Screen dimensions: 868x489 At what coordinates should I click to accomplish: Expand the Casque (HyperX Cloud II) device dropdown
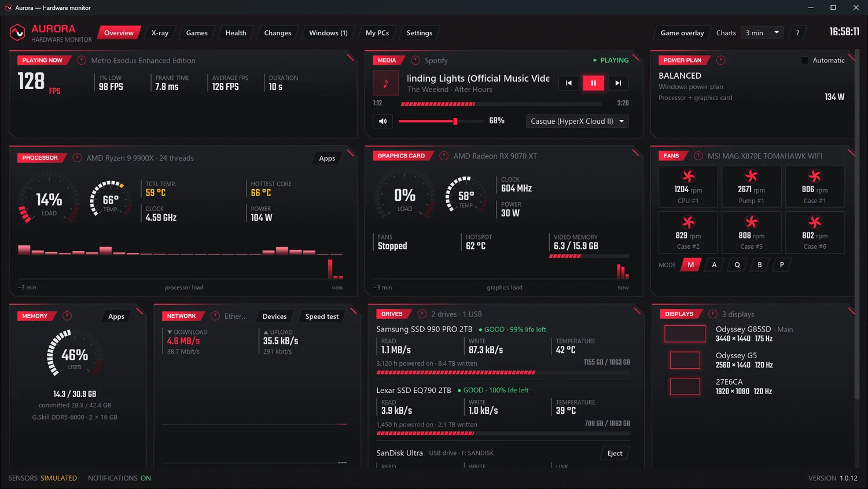tap(577, 121)
